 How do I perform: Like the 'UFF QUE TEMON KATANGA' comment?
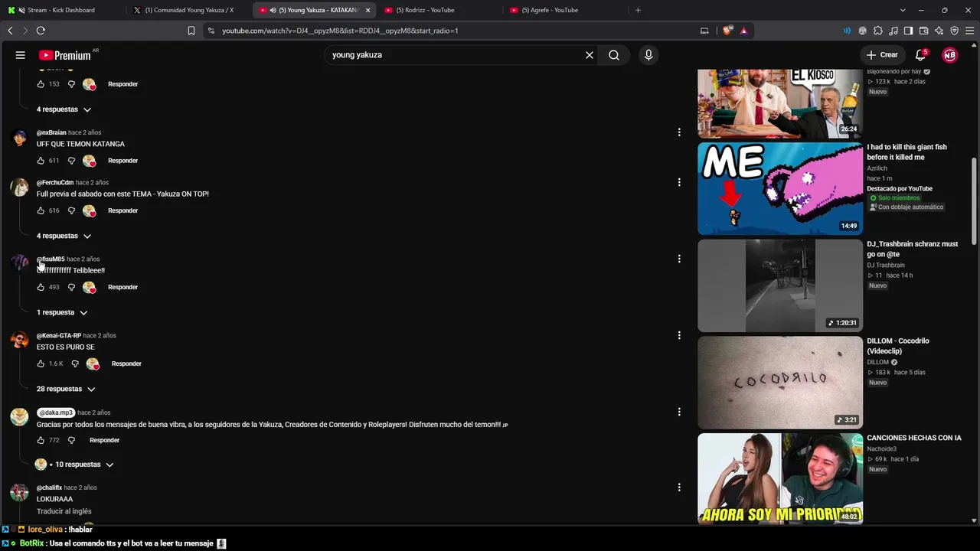coord(41,161)
